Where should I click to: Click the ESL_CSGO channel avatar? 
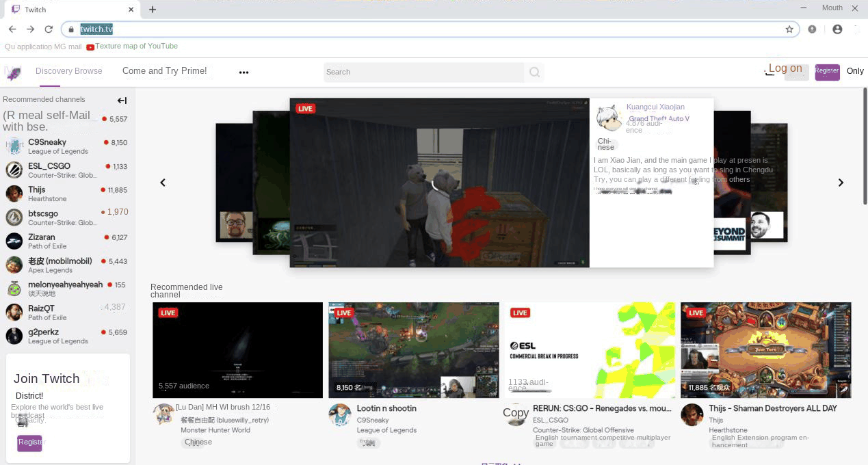pyautogui.click(x=14, y=170)
